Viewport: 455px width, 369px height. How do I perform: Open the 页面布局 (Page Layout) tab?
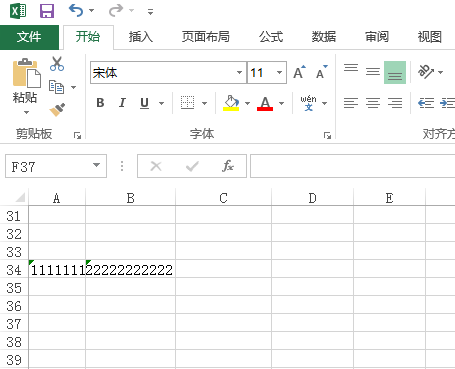(x=206, y=37)
